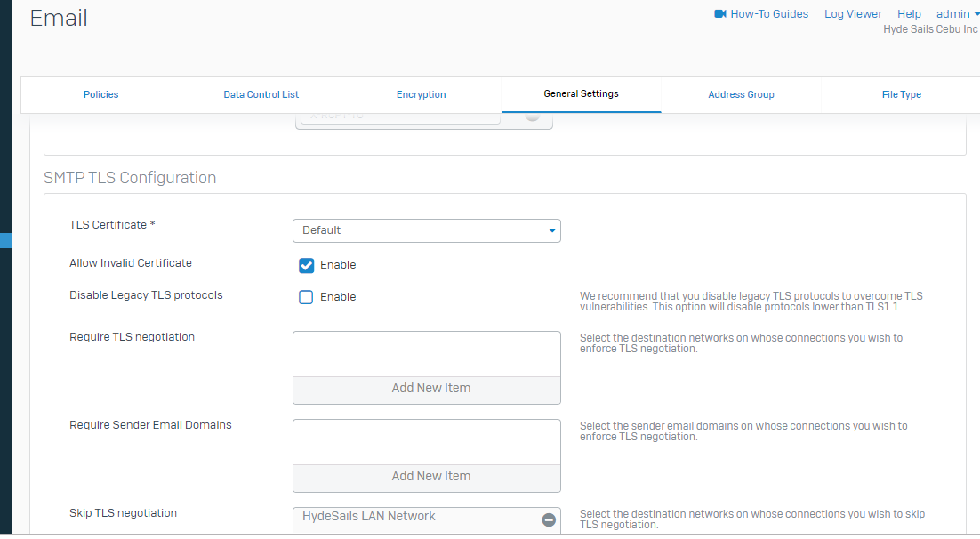
Task: Click the Require TLS negotiation list box
Action: click(427, 354)
